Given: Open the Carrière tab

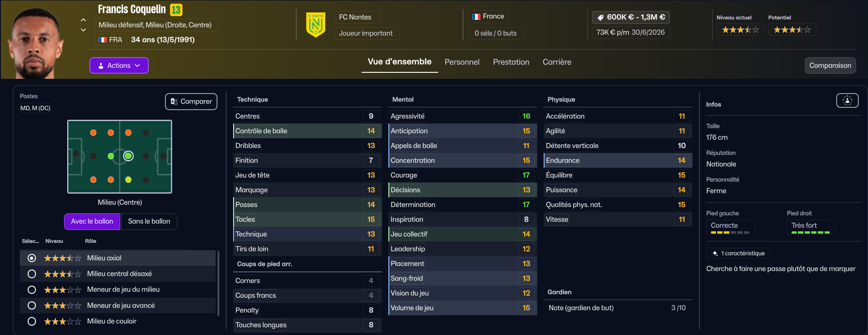Looking at the screenshot, I should pos(557,62).
